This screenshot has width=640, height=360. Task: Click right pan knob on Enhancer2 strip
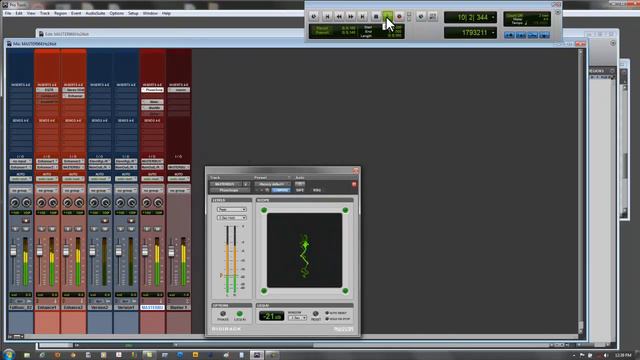(x=79, y=202)
